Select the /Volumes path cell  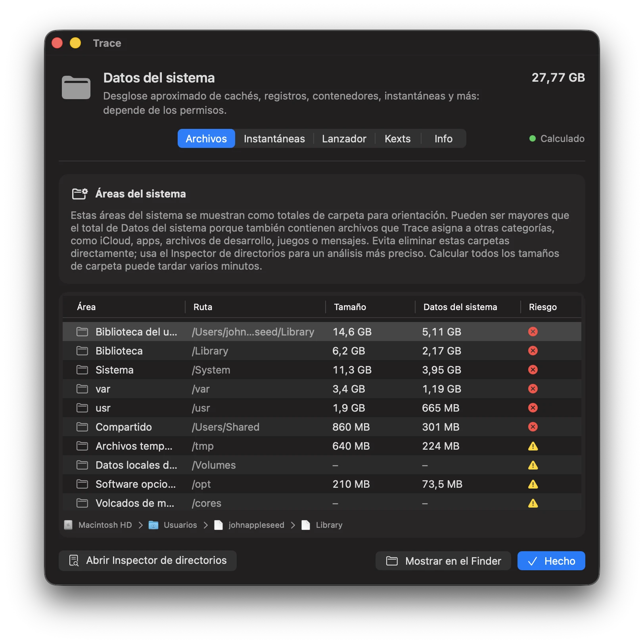pos(214,465)
